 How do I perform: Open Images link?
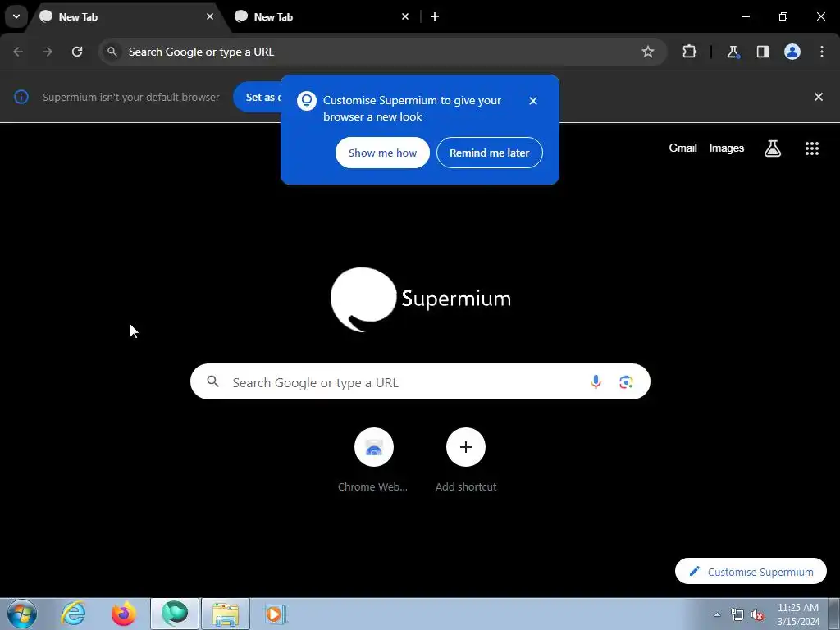point(727,148)
